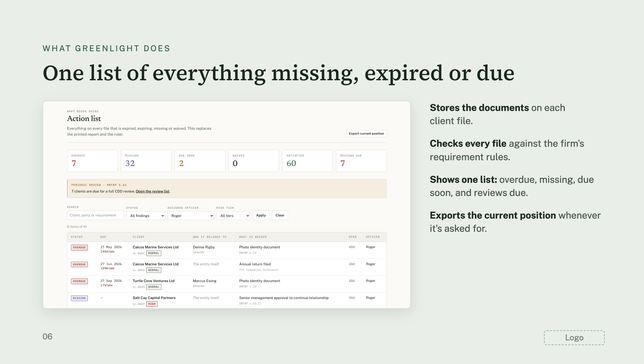Open the All findings status dropdown
The height and width of the screenshot is (364, 644).
click(146, 216)
